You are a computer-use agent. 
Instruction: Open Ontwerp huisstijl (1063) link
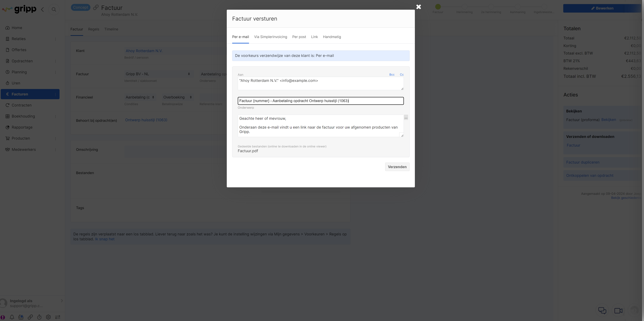[146, 120]
